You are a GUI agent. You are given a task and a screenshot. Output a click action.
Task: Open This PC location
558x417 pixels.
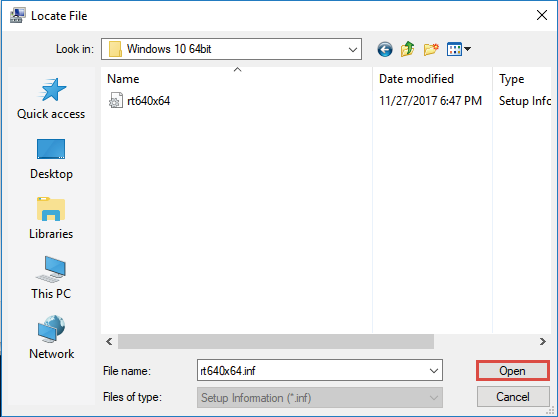click(51, 278)
